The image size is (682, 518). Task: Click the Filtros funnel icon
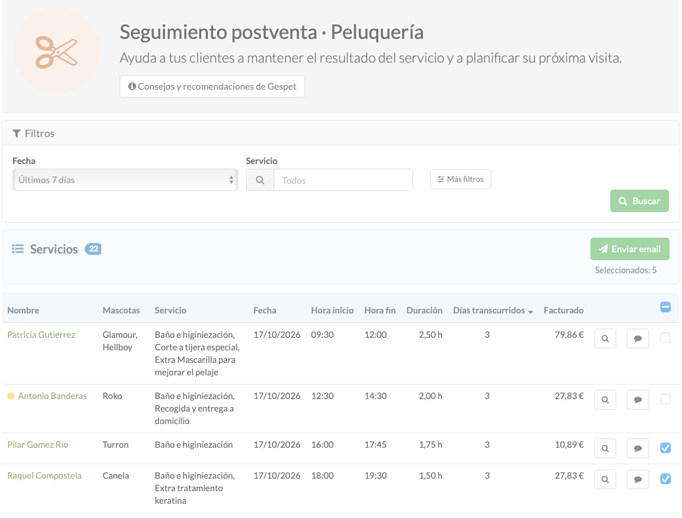[x=17, y=134]
